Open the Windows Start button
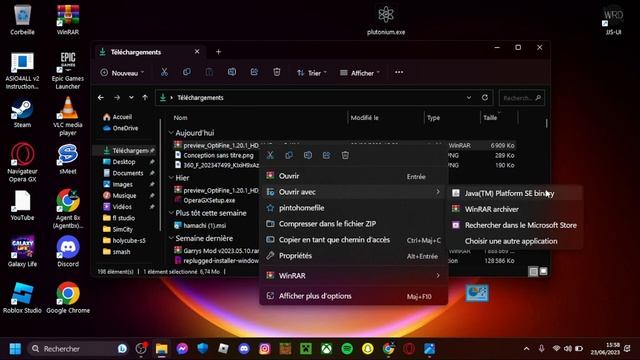The image size is (640, 360). click(15, 349)
